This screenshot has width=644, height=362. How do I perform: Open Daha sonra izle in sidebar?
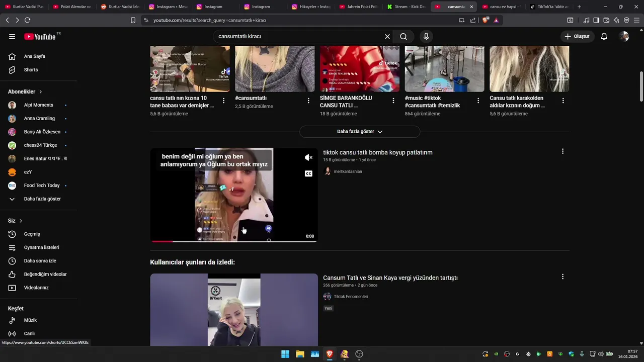38,261
